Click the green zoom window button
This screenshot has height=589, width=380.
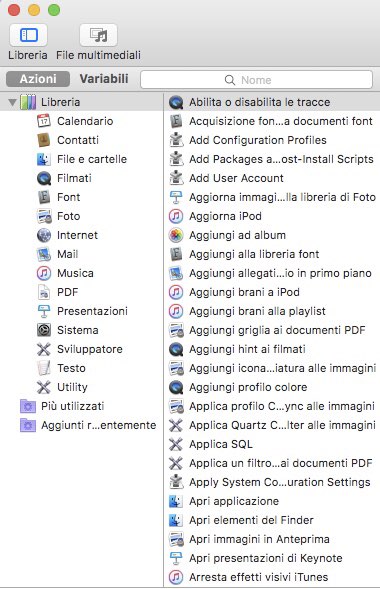click(x=54, y=10)
